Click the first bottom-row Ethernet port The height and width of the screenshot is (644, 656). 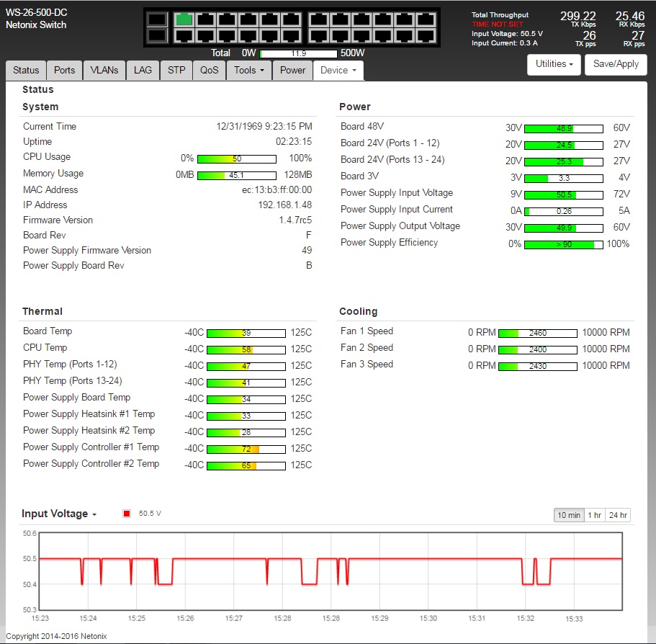coord(185,35)
